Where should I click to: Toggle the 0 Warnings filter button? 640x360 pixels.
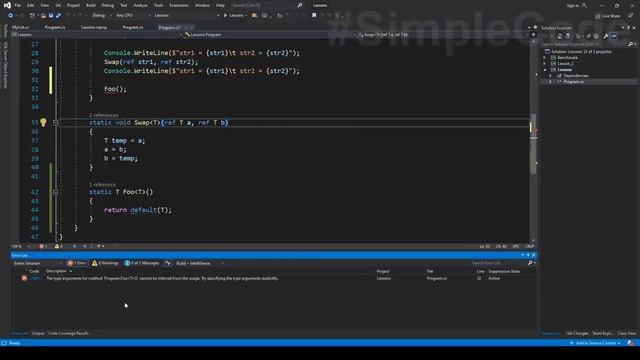[x=105, y=263]
